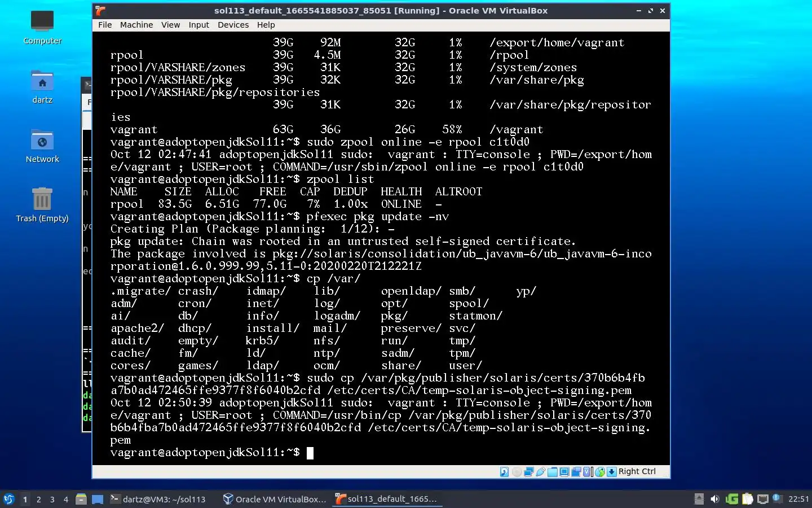Open the View menu
This screenshot has height=508, width=812.
pos(170,25)
